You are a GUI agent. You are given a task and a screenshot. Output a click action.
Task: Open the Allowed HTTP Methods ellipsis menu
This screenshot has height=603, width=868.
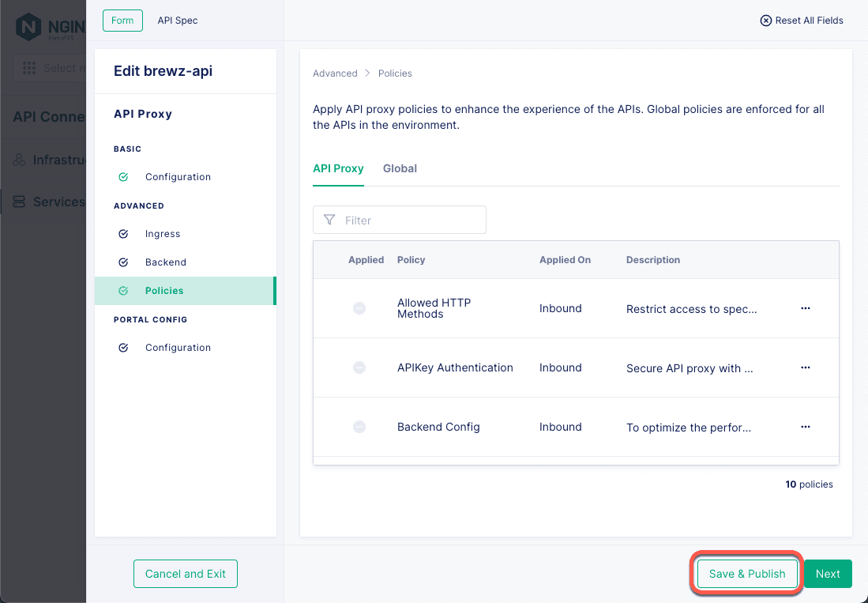coord(805,308)
